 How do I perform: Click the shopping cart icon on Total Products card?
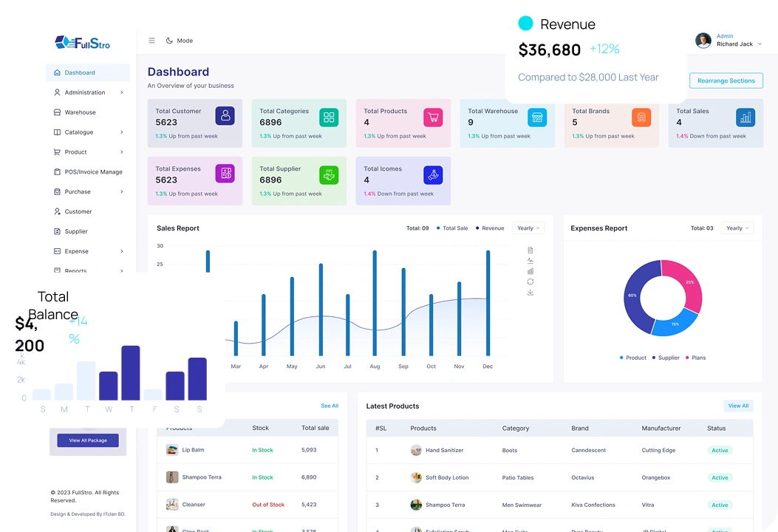click(433, 117)
